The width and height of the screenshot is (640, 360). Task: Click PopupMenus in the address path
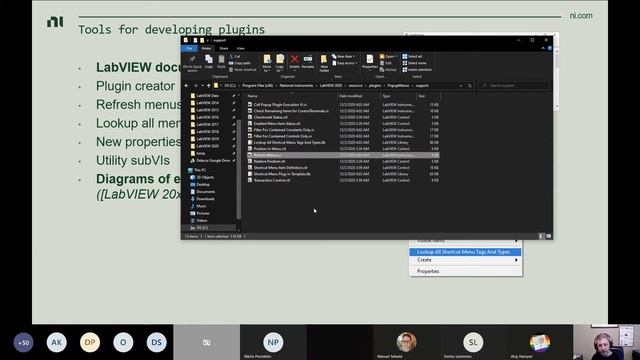pyautogui.click(x=398, y=86)
